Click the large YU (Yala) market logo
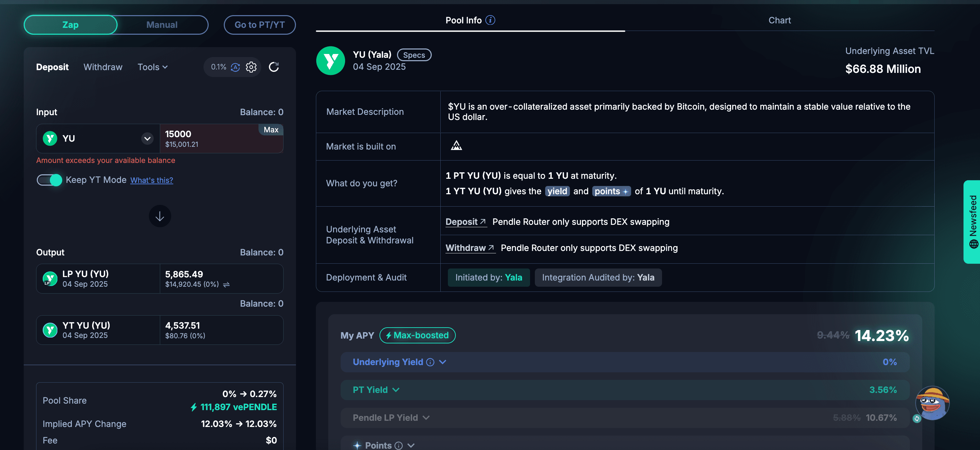The width and height of the screenshot is (980, 450). [x=331, y=61]
